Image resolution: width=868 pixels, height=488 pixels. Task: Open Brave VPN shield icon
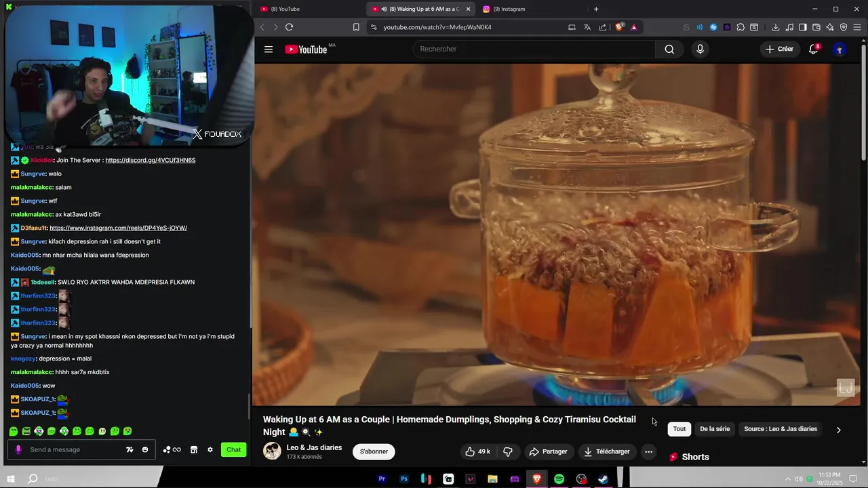[844, 27]
